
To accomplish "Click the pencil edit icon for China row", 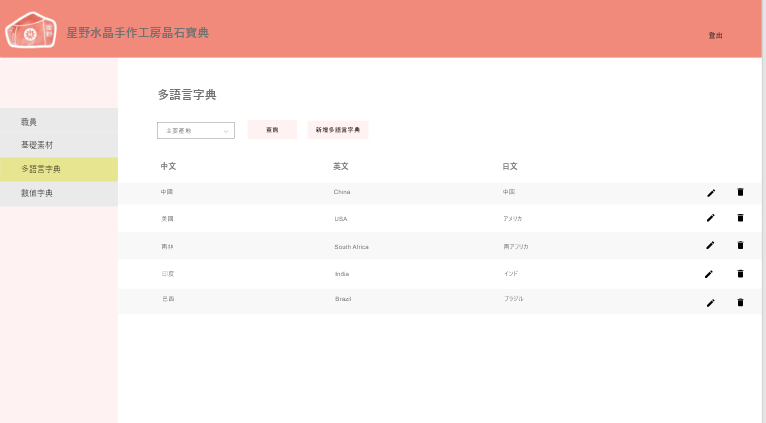I will [x=711, y=192].
